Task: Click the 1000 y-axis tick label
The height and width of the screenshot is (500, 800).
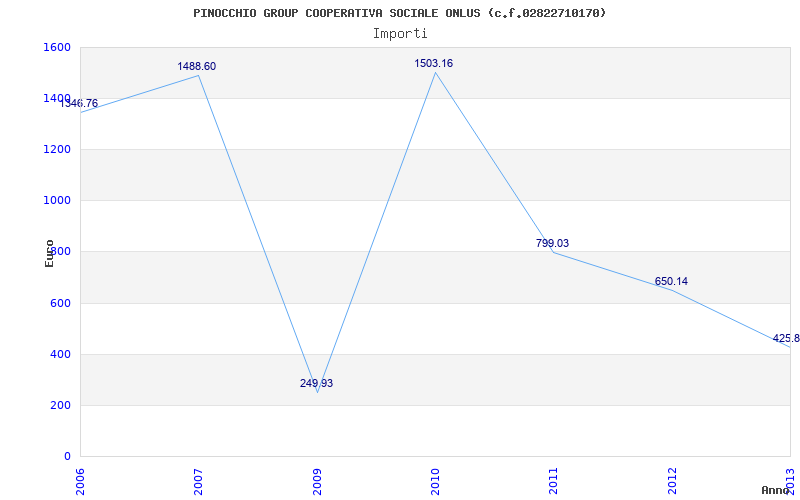Action: tap(58, 201)
